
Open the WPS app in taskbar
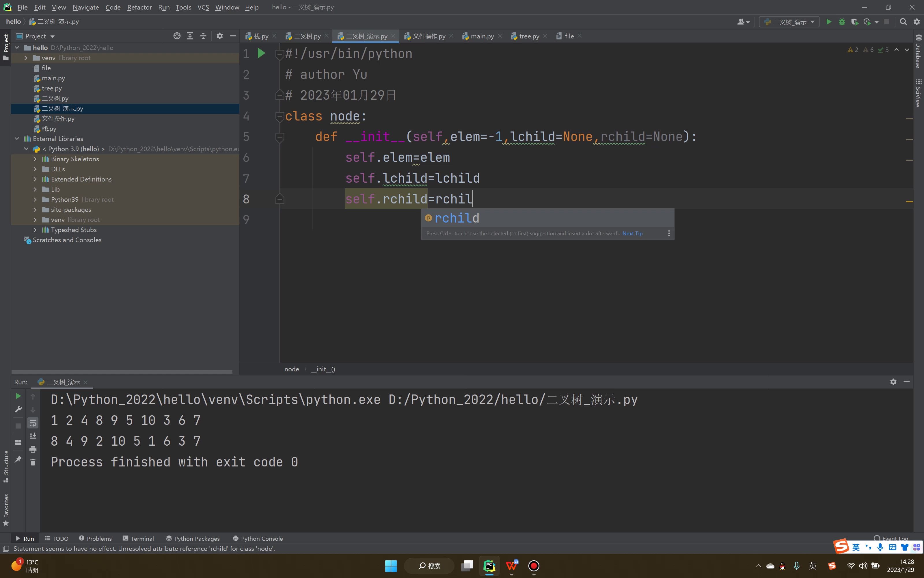(x=512, y=566)
